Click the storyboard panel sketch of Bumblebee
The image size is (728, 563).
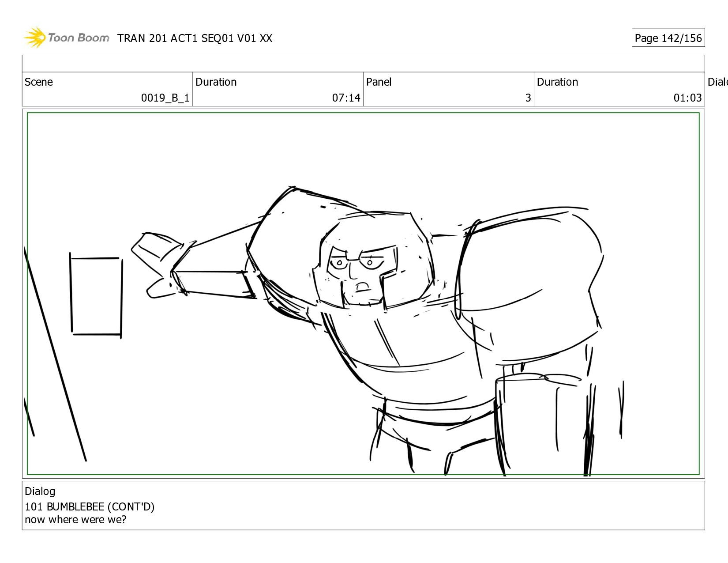tap(363, 294)
